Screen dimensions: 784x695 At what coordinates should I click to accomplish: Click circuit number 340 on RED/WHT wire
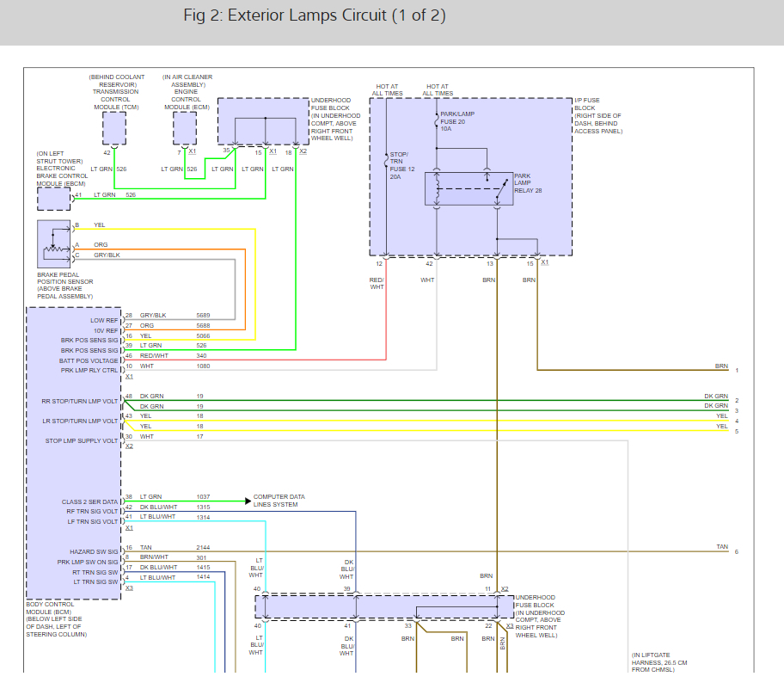[x=201, y=356]
